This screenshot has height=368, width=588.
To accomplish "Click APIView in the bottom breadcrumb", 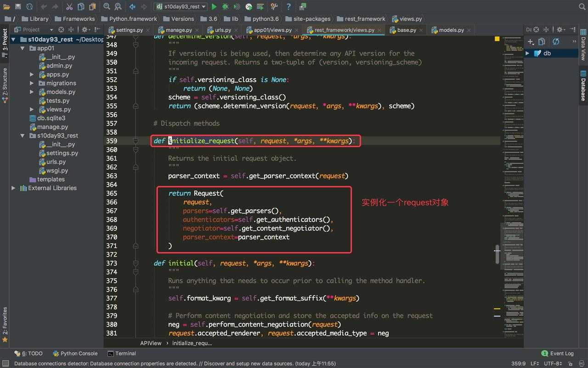I will [151, 343].
